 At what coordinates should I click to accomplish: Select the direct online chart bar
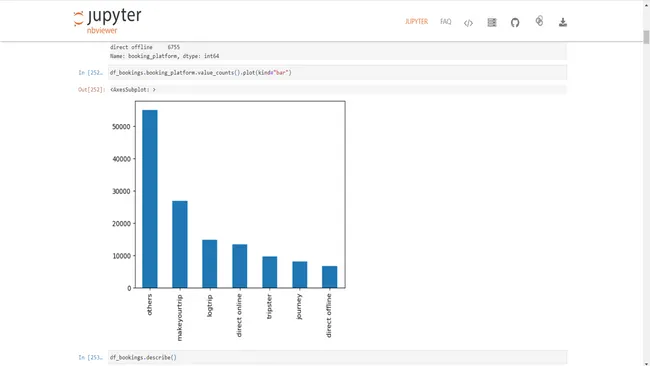tap(240, 266)
